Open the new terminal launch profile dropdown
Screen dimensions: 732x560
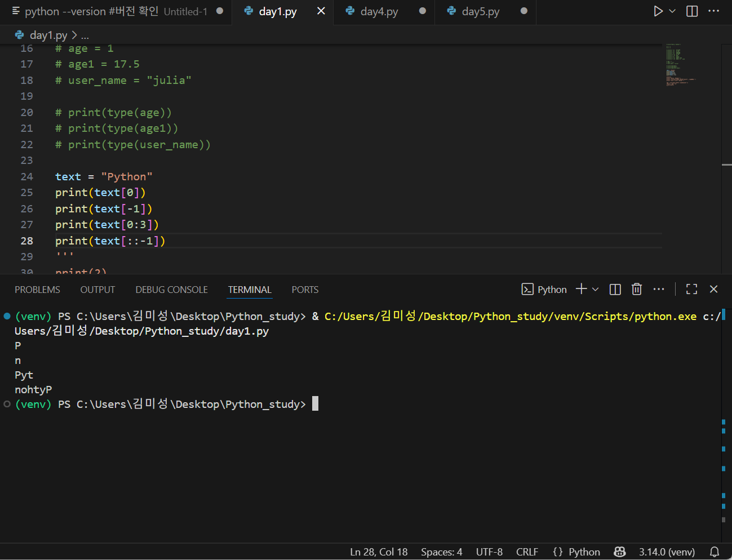tap(596, 290)
